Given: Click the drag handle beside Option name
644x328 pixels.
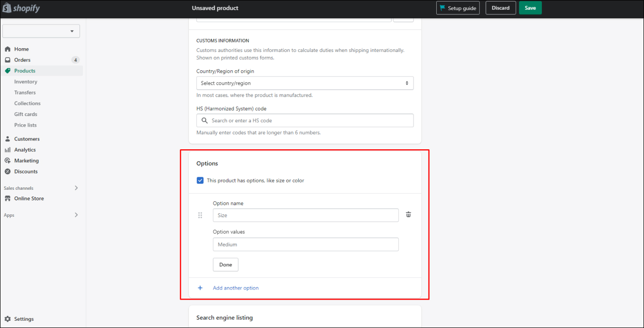Looking at the screenshot, I should point(200,215).
